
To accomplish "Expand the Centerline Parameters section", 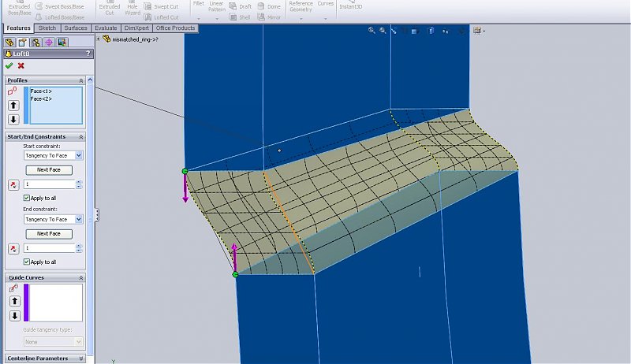I will coord(81,358).
